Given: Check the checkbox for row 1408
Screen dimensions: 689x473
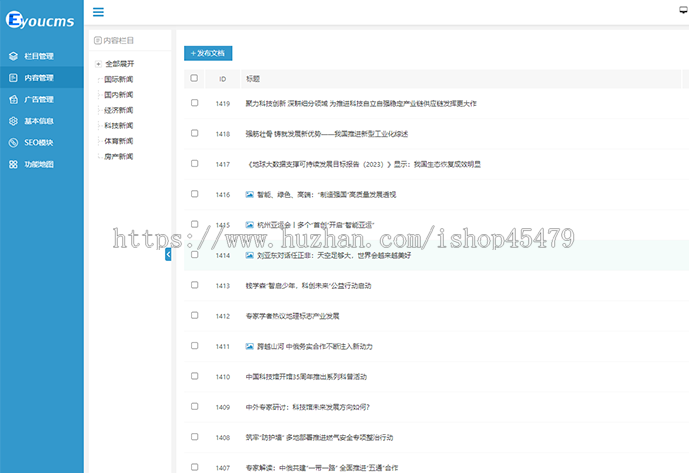Looking at the screenshot, I should pyautogui.click(x=195, y=436).
